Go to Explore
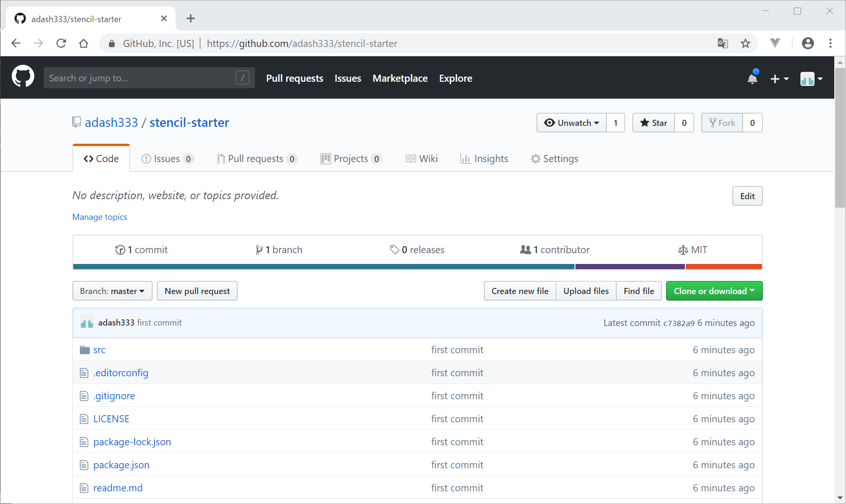This screenshot has width=846, height=504. 456,78
